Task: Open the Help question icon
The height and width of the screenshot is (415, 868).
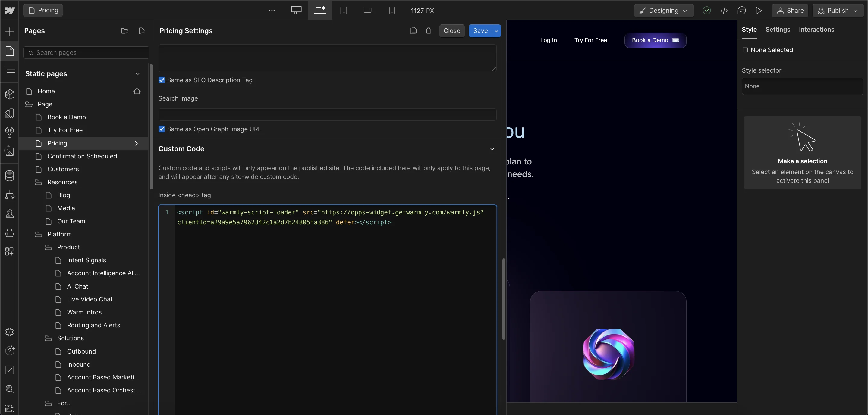Action: click(10, 351)
